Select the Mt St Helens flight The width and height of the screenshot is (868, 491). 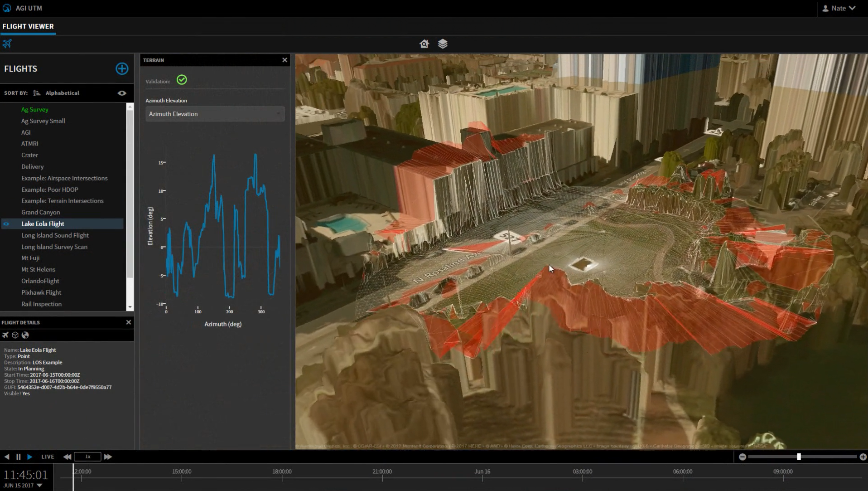coord(38,269)
